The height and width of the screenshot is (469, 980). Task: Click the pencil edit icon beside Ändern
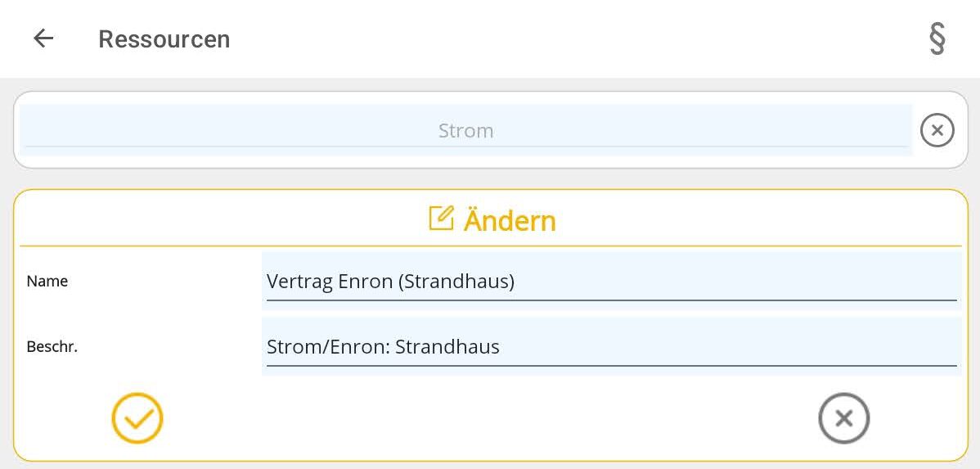pyautogui.click(x=441, y=219)
